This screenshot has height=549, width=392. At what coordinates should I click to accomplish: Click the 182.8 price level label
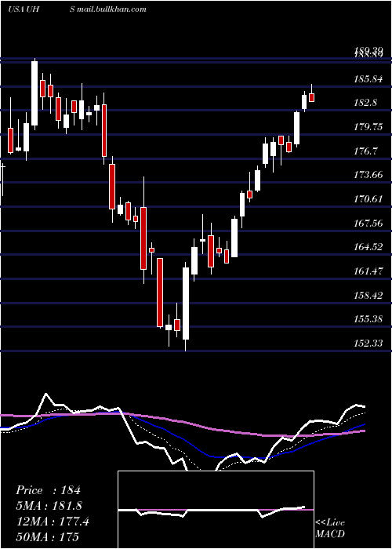[x=365, y=103]
